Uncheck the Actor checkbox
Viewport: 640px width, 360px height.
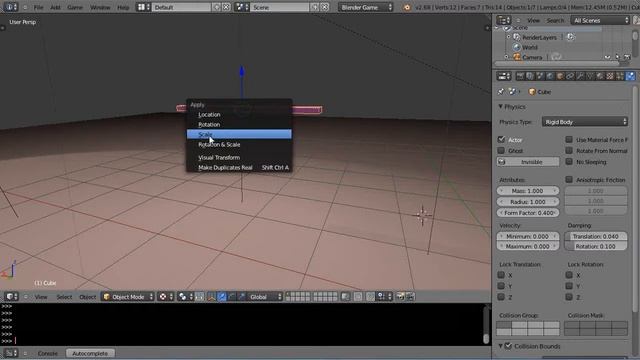[x=502, y=140]
